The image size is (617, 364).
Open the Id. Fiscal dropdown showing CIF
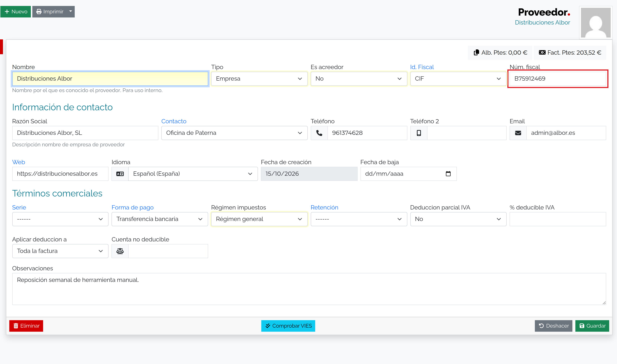458,79
